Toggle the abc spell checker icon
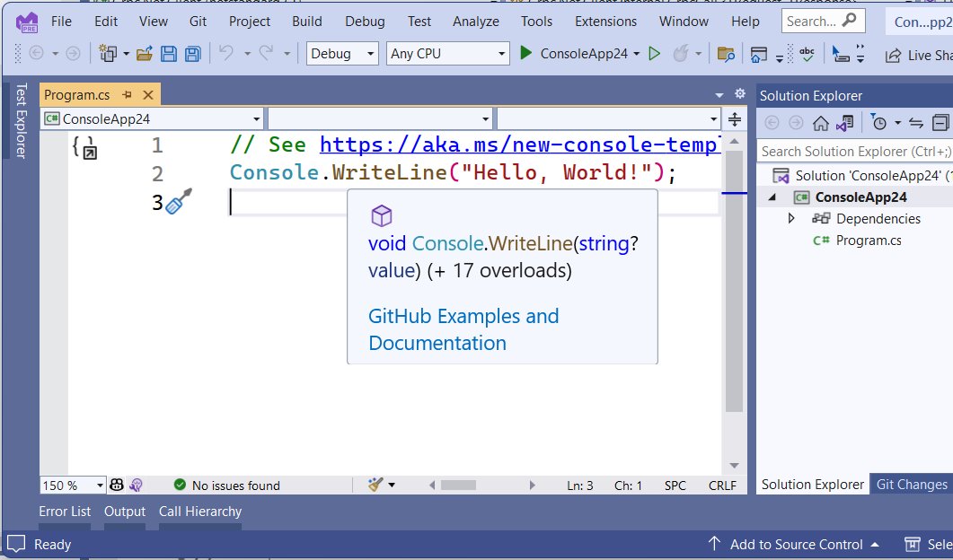Screen dimensions: 953x560 [x=807, y=54]
